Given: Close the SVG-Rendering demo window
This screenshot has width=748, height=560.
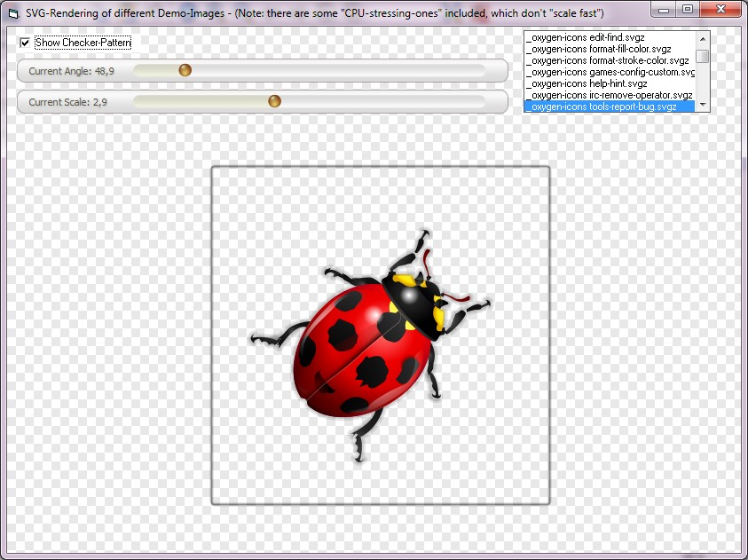Looking at the screenshot, I should [x=720, y=9].
